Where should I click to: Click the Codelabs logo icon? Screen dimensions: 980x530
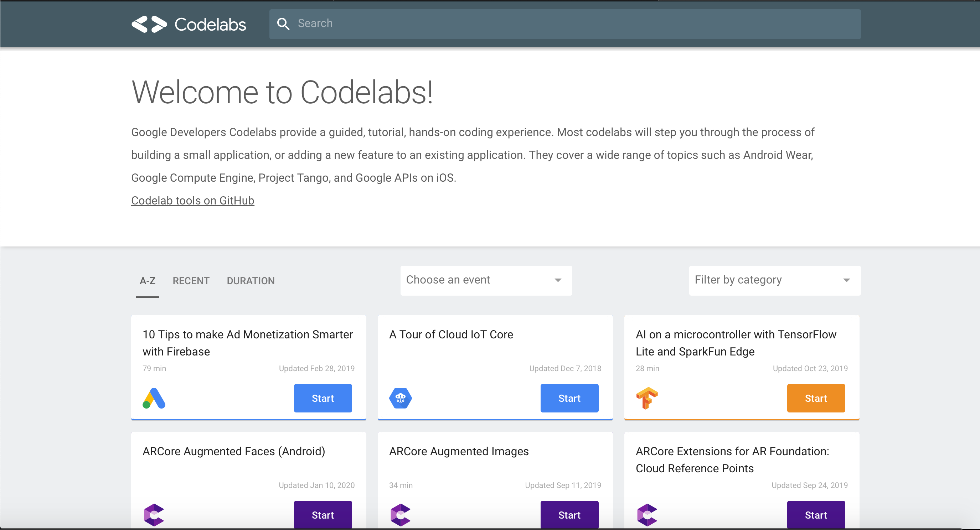(x=150, y=24)
